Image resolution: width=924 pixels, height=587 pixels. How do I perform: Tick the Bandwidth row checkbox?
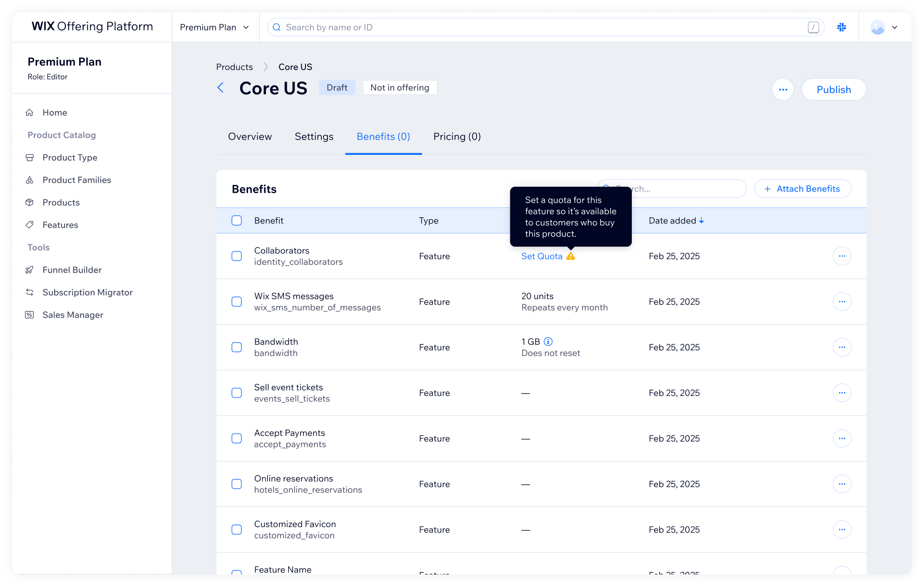click(x=236, y=347)
